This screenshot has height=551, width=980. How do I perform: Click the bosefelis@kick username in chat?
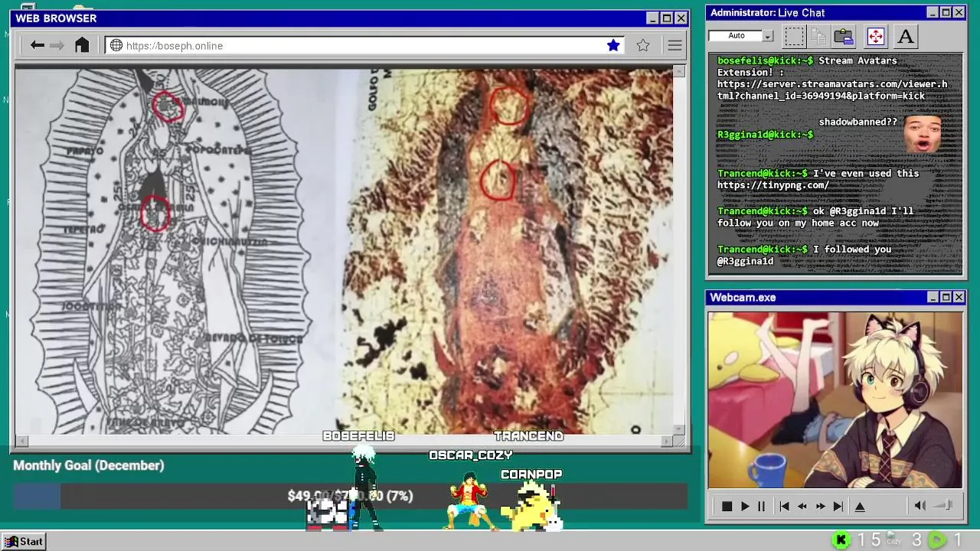pyautogui.click(x=765, y=60)
